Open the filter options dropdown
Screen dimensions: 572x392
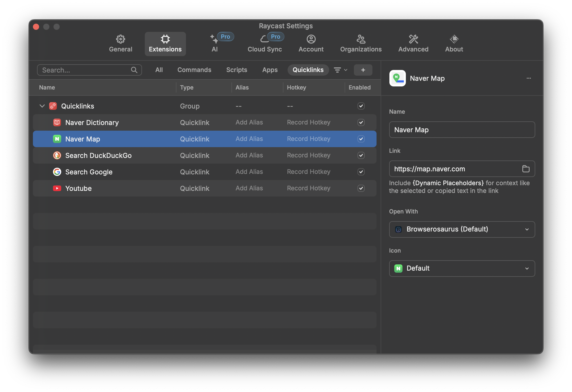tap(341, 70)
